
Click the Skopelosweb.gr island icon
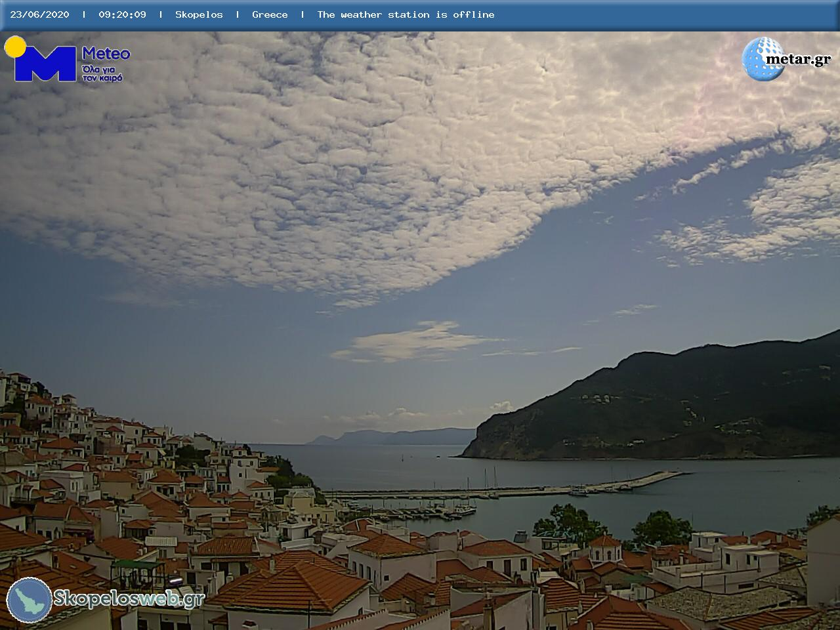30,600
